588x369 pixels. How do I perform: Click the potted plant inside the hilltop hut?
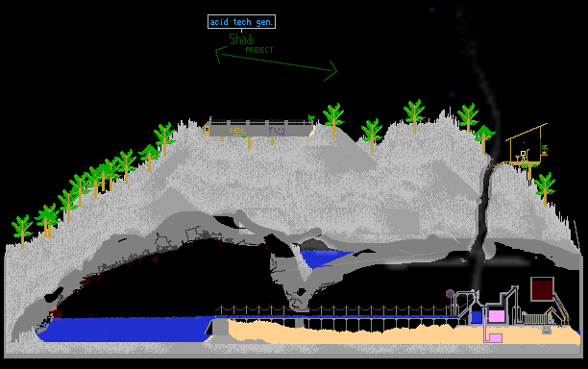pyautogui.click(x=545, y=150)
